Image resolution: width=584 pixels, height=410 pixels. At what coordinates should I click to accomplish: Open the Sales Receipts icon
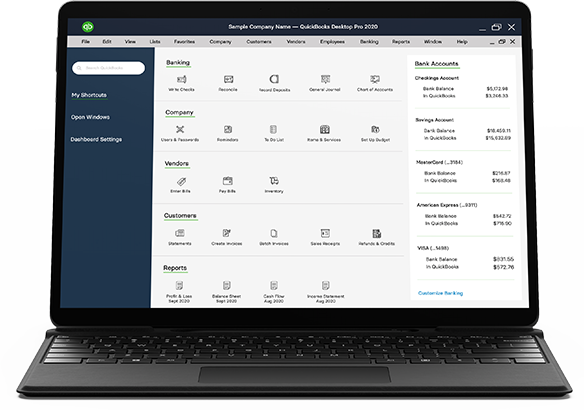click(x=325, y=233)
